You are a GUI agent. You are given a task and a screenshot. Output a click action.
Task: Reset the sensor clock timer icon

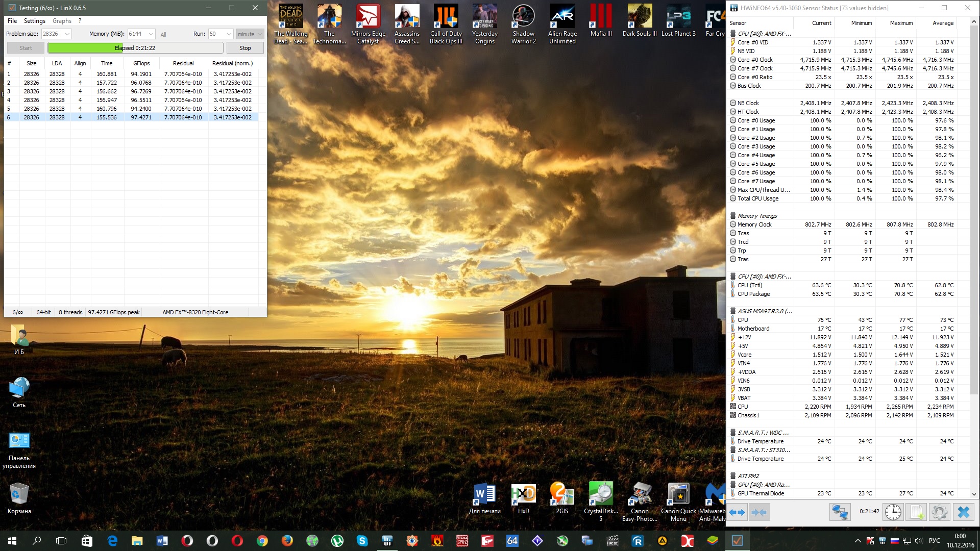893,512
